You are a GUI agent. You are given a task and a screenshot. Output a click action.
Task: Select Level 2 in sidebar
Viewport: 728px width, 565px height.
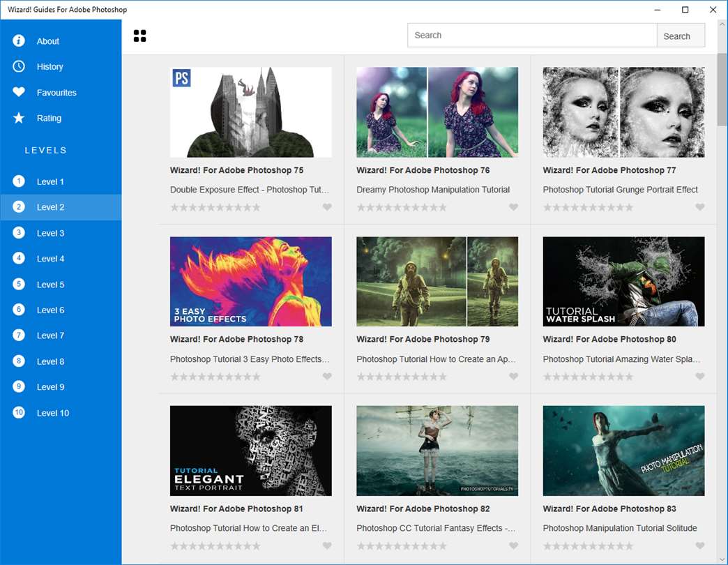coord(61,207)
